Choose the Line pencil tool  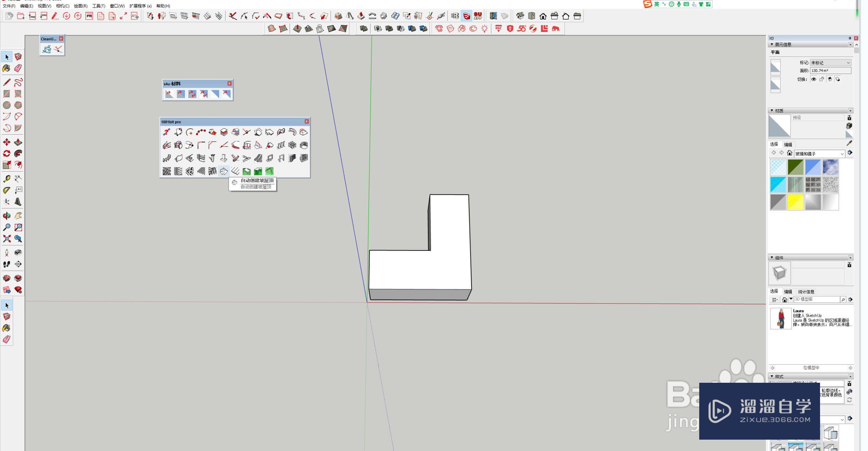tap(7, 82)
